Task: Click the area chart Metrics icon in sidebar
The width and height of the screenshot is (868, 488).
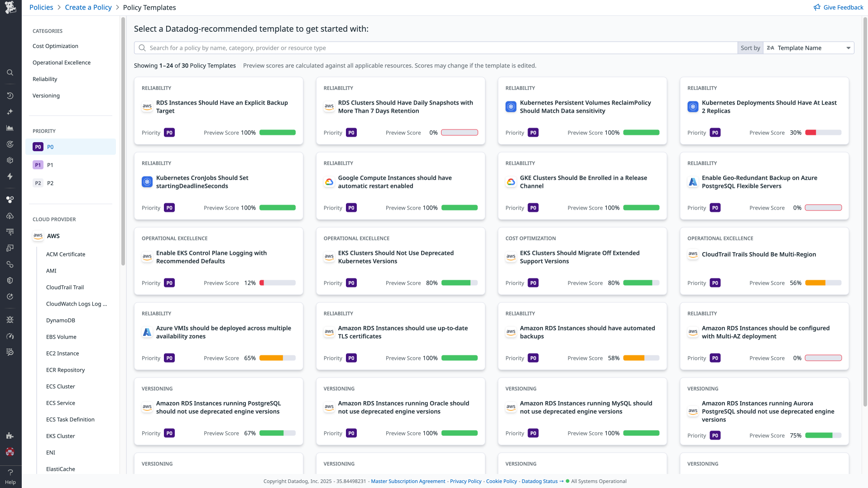Action: [10, 128]
